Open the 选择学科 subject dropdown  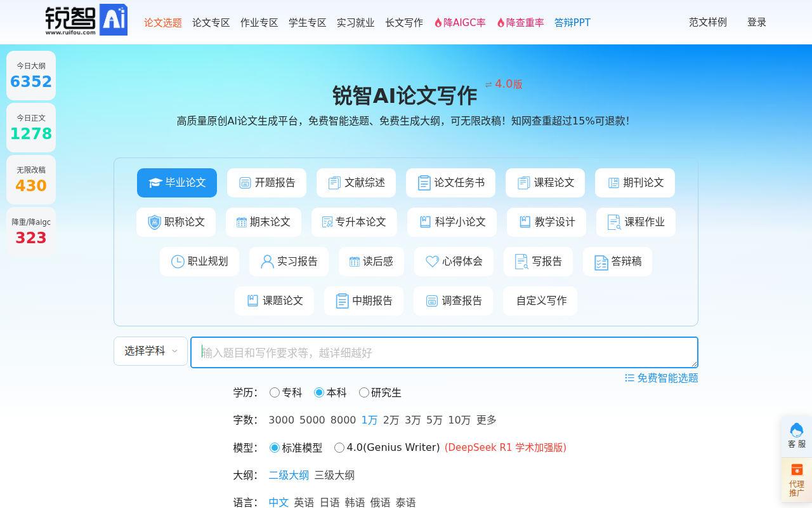(150, 351)
